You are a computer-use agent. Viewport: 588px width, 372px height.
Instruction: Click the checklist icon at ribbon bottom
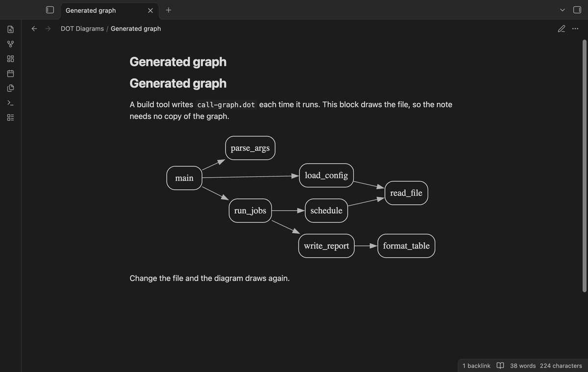click(11, 117)
